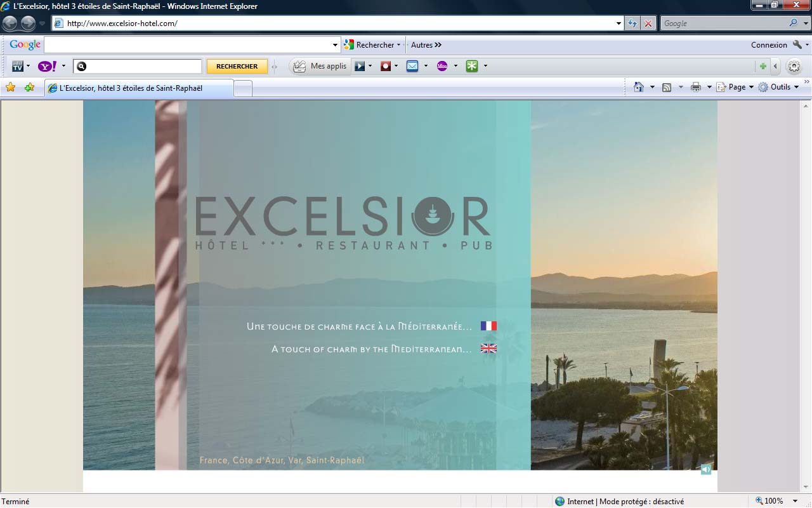Choose English via A touch of charm link
812x508 pixels.
tap(372, 349)
